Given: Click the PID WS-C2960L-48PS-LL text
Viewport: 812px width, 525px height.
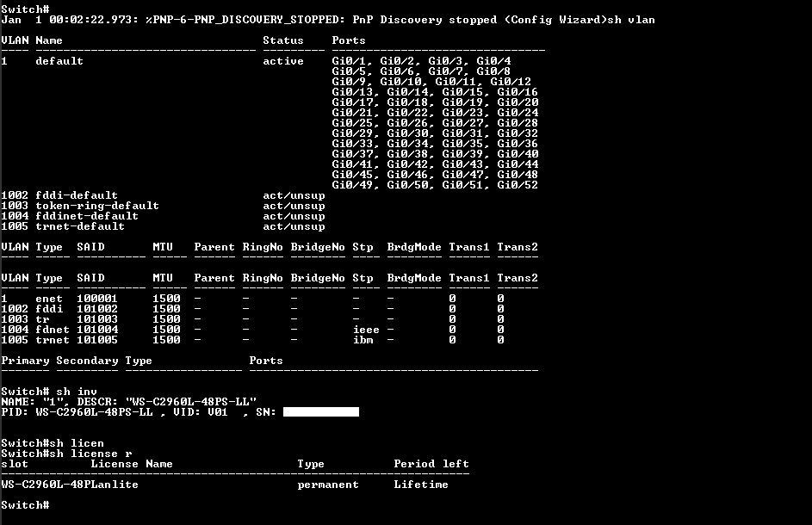Looking at the screenshot, I should (94, 411).
